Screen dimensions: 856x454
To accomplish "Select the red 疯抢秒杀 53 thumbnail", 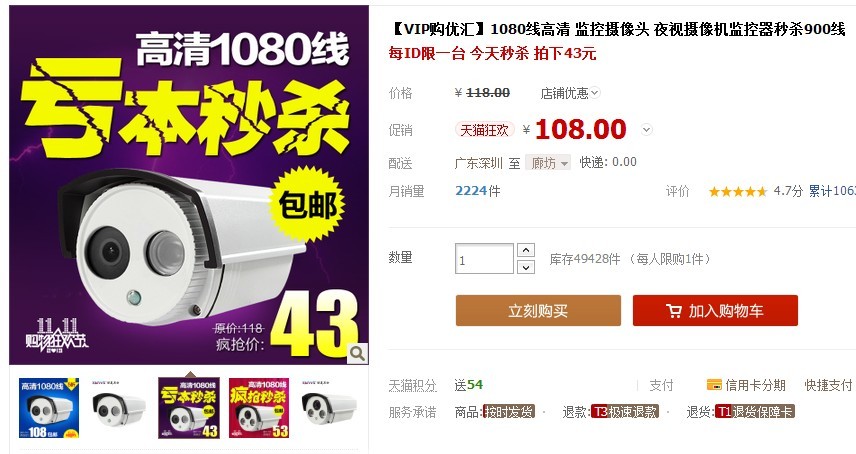I will [x=259, y=408].
